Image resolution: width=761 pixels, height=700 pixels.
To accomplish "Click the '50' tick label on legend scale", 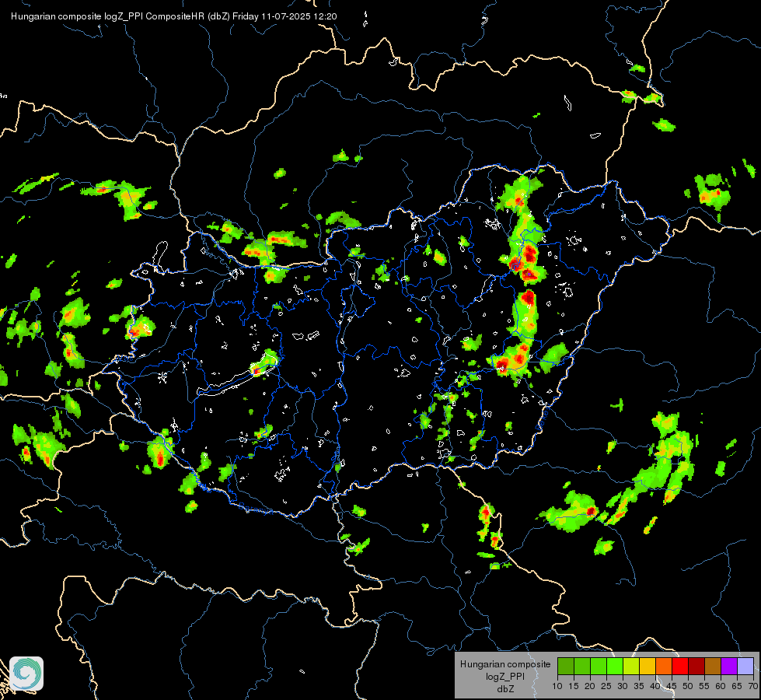I will point(688,686).
